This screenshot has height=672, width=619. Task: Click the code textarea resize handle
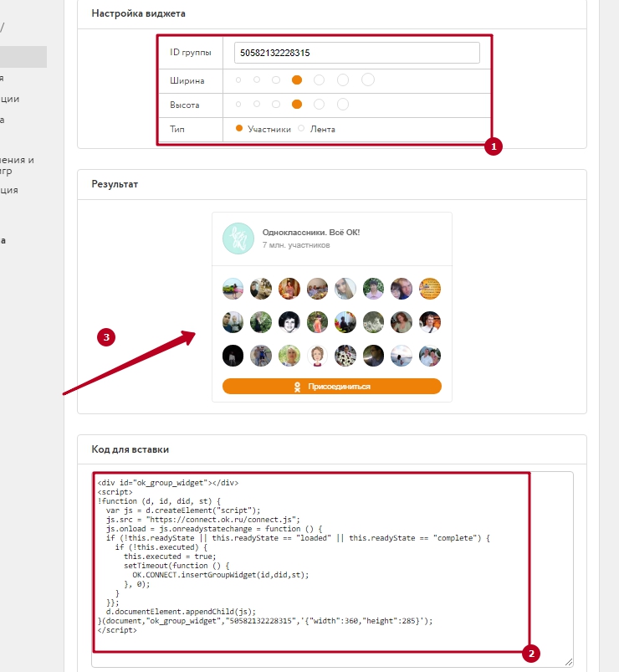point(569,662)
